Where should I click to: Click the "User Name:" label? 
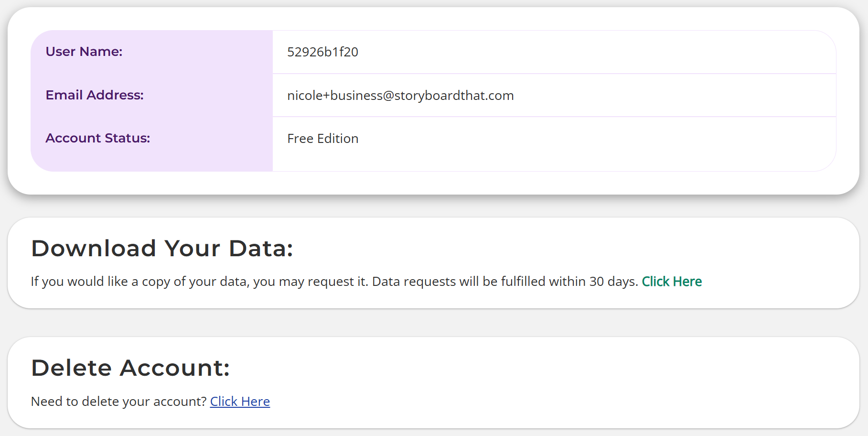pos(84,52)
